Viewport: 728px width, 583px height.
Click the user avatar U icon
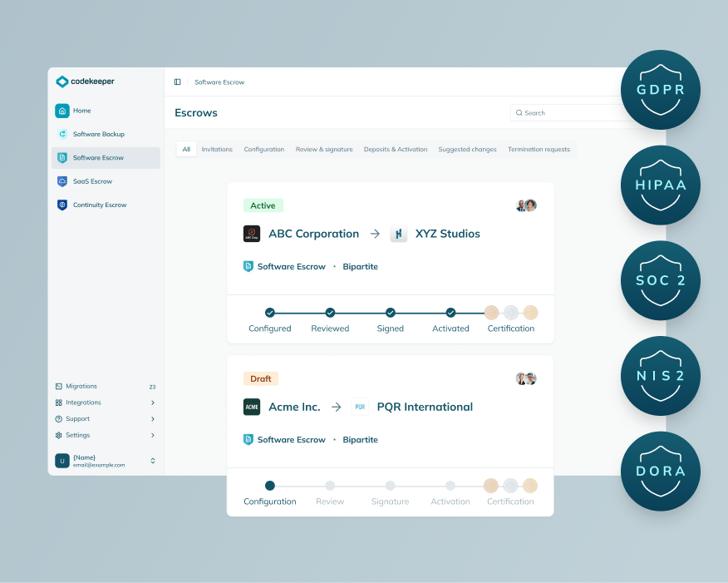pos(62,461)
